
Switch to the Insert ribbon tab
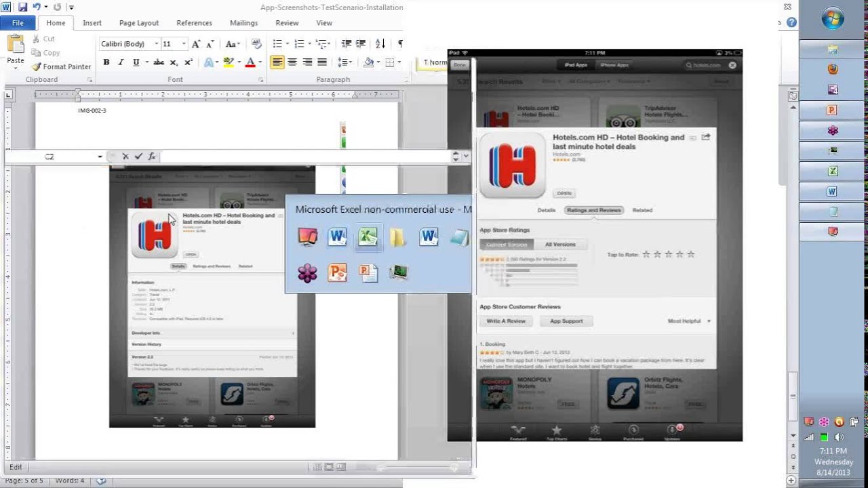click(92, 23)
